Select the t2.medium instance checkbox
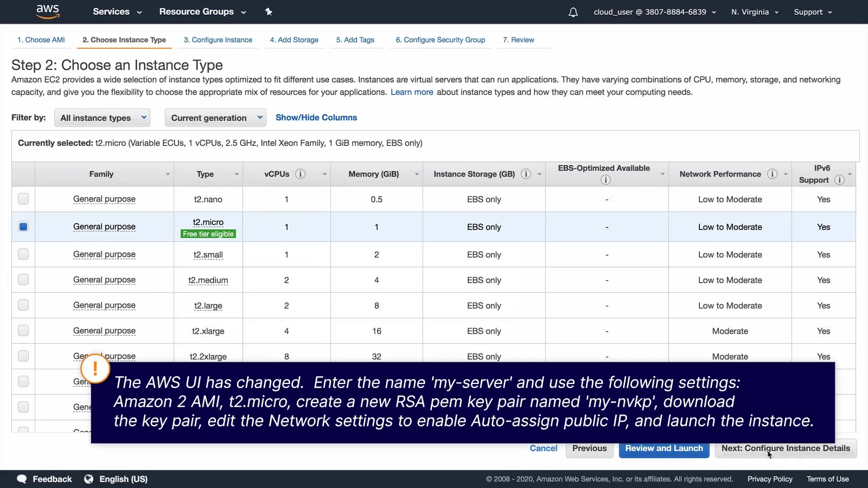 pyautogui.click(x=24, y=280)
